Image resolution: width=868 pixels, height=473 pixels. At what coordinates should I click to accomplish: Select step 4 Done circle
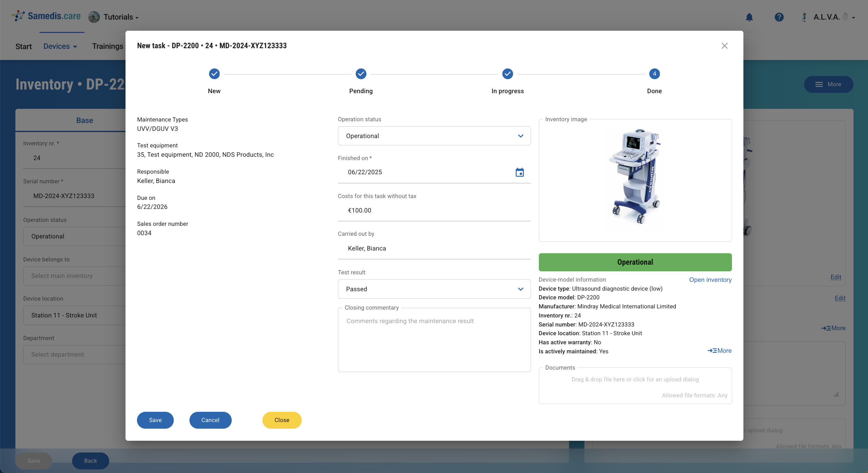654,74
